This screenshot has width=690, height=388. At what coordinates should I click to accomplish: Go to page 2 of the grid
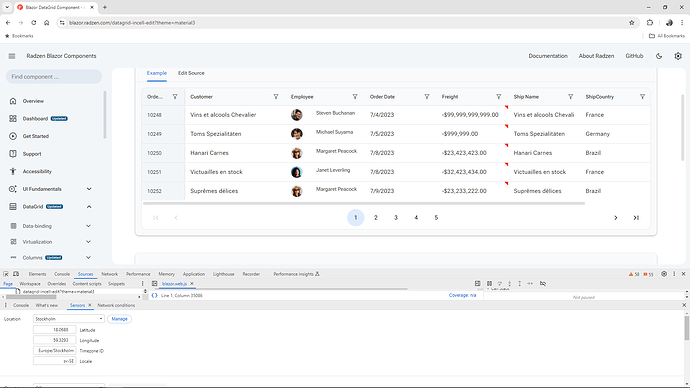pos(376,218)
